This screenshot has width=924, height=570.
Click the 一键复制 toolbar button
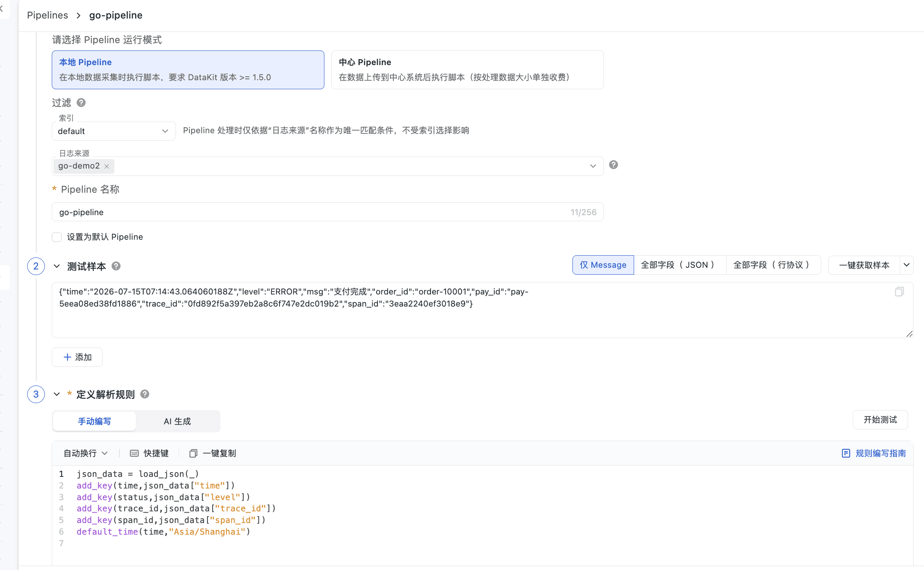[213, 453]
